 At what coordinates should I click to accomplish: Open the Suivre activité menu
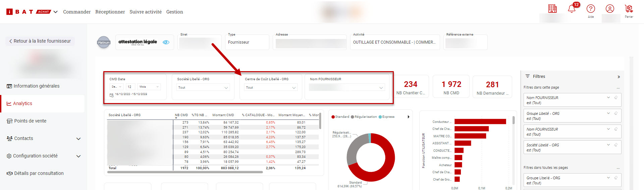click(x=146, y=12)
